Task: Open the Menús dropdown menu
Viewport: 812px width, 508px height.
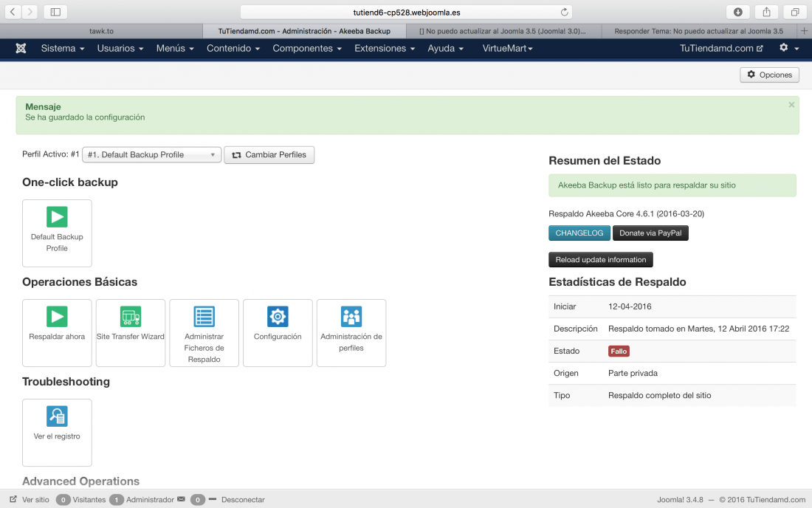Action: (175, 48)
